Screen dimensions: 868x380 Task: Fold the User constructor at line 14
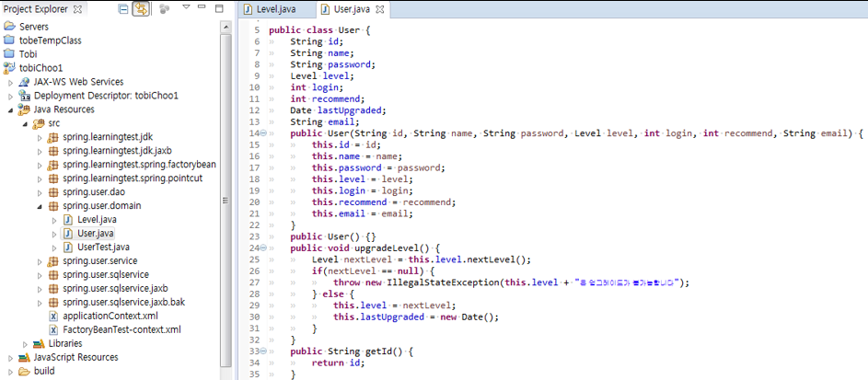pyautogui.click(x=263, y=133)
